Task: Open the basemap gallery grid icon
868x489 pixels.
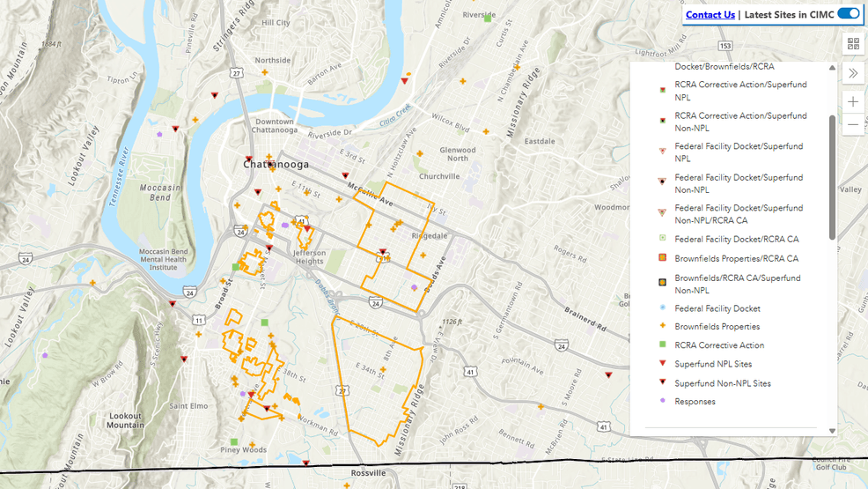Action: (853, 43)
